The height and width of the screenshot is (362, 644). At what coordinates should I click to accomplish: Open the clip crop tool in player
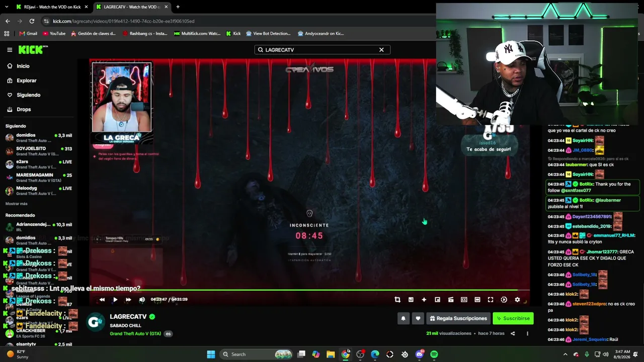[x=397, y=300]
